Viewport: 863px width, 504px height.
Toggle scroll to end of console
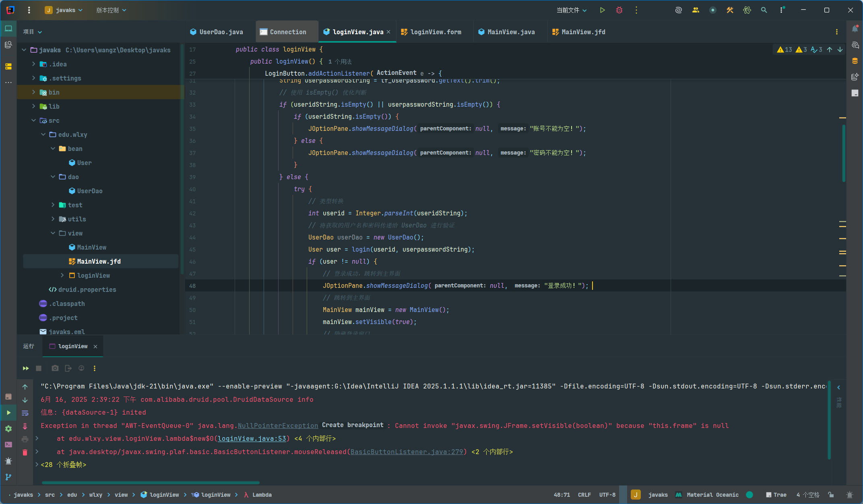[25, 426]
